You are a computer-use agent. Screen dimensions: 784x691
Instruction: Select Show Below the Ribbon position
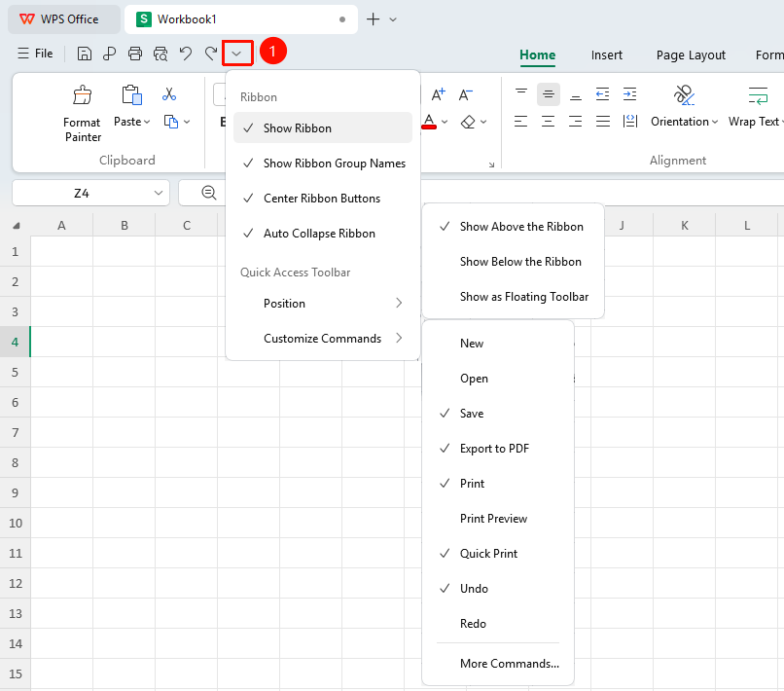513,262
